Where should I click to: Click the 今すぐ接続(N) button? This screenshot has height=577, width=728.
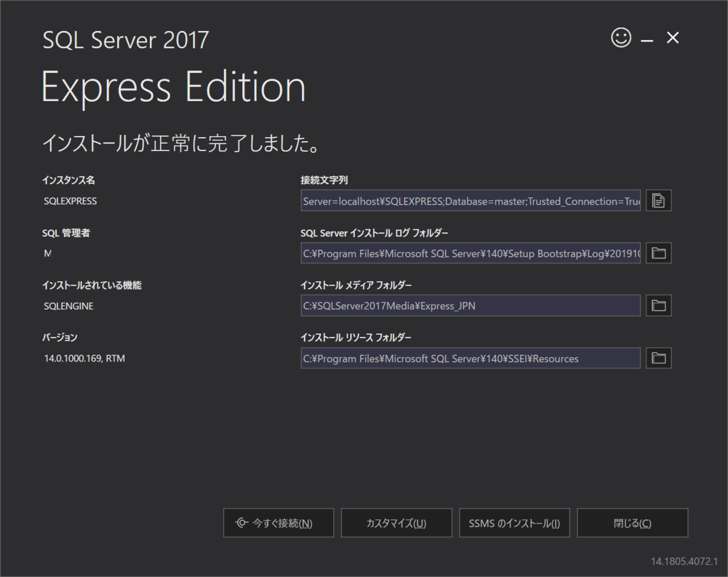point(278,523)
